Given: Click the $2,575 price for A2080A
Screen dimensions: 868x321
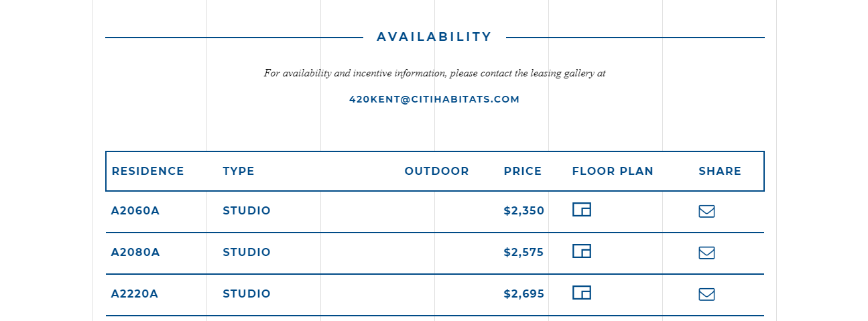Looking at the screenshot, I should click(523, 252).
